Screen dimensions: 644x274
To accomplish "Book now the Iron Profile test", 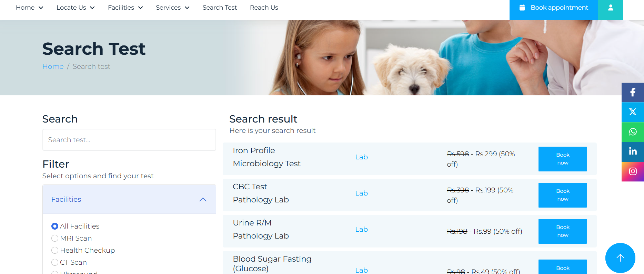I will click(562, 159).
